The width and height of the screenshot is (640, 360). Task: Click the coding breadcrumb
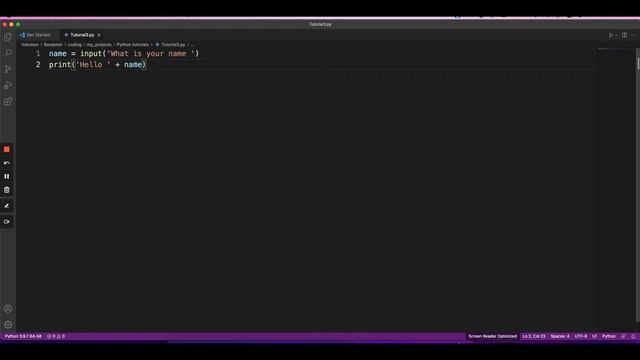[75, 44]
